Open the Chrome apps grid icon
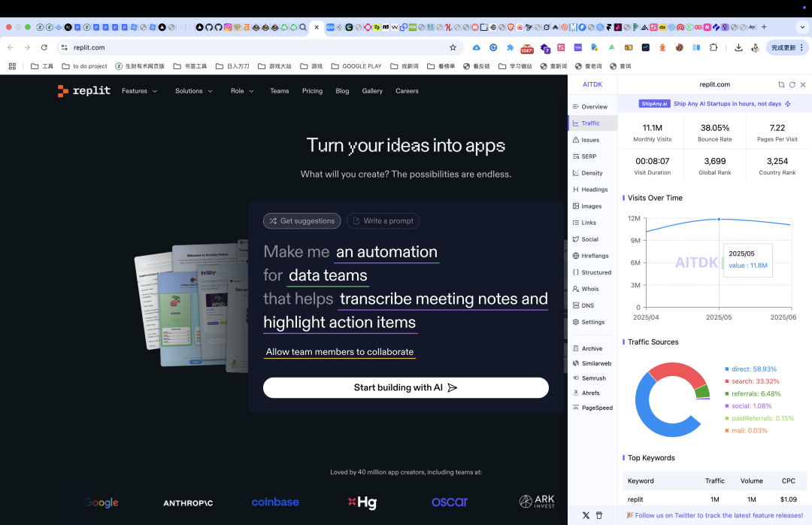812x525 pixels. (13, 66)
